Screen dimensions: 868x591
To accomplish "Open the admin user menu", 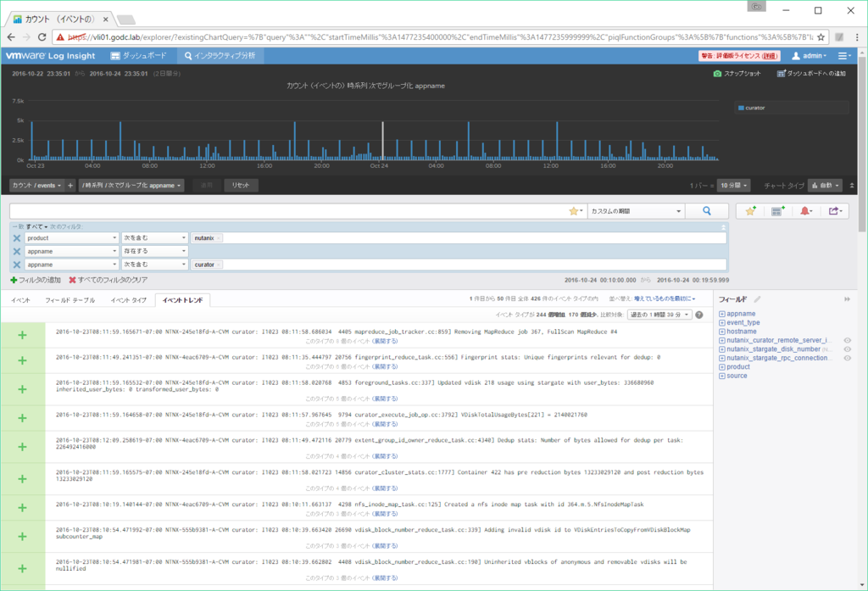I will click(810, 55).
